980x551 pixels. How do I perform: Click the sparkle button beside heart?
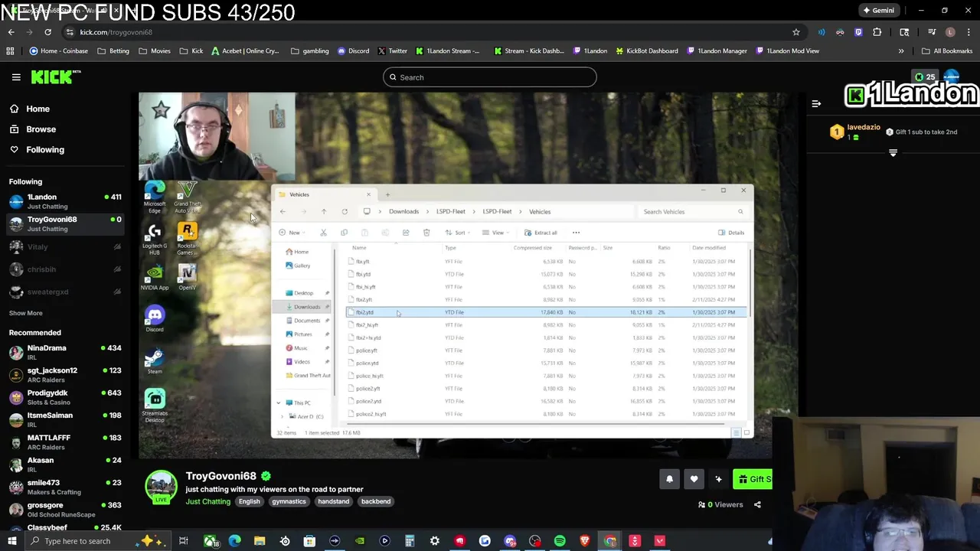(718, 479)
